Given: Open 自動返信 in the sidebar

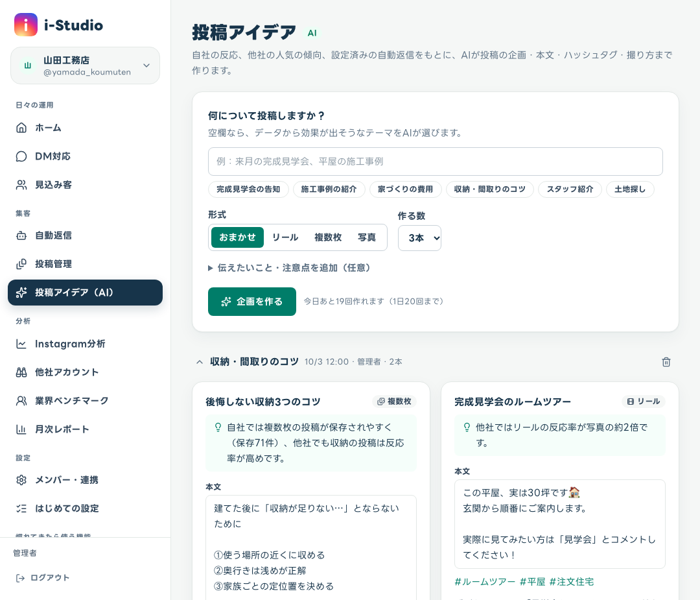Looking at the screenshot, I should point(86,235).
